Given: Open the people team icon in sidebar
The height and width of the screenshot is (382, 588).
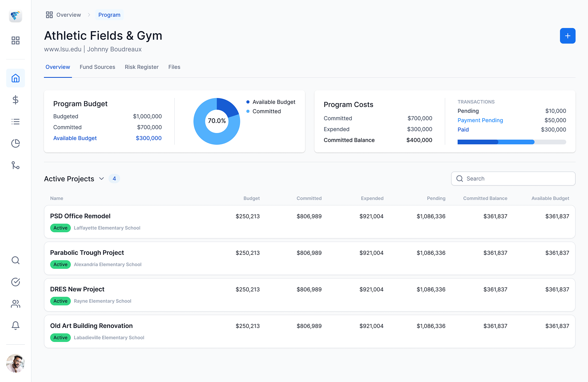Looking at the screenshot, I should [x=16, y=304].
